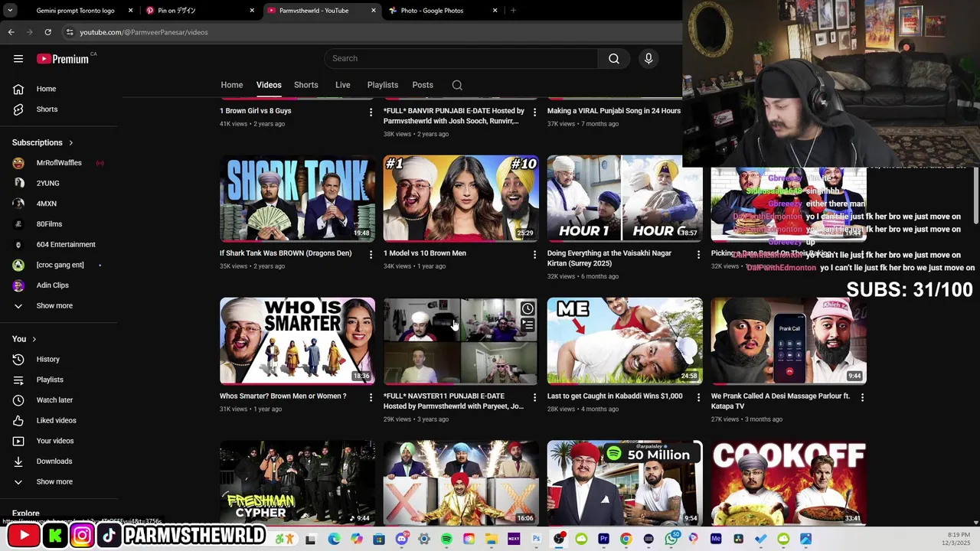The image size is (980, 551).
Task: Open options menu for Last to get Caught in Kabaddi
Action: [x=698, y=397]
